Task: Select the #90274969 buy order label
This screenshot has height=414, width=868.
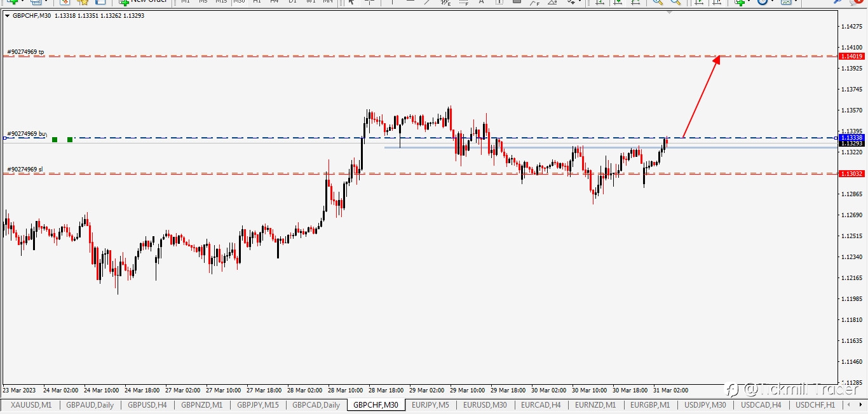Action: (x=27, y=134)
